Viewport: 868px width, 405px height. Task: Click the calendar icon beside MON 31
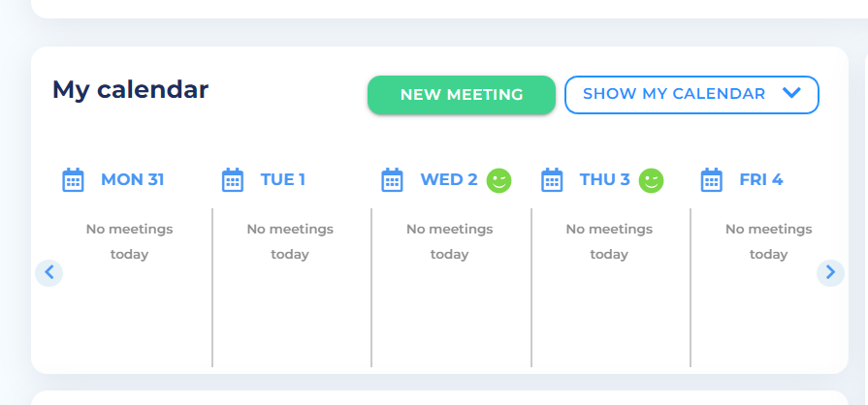click(73, 180)
